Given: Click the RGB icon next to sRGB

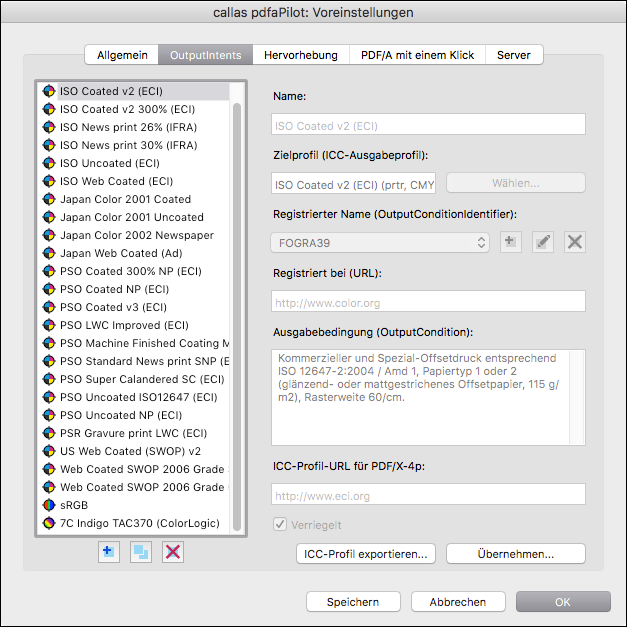Looking at the screenshot, I should [x=49, y=505].
